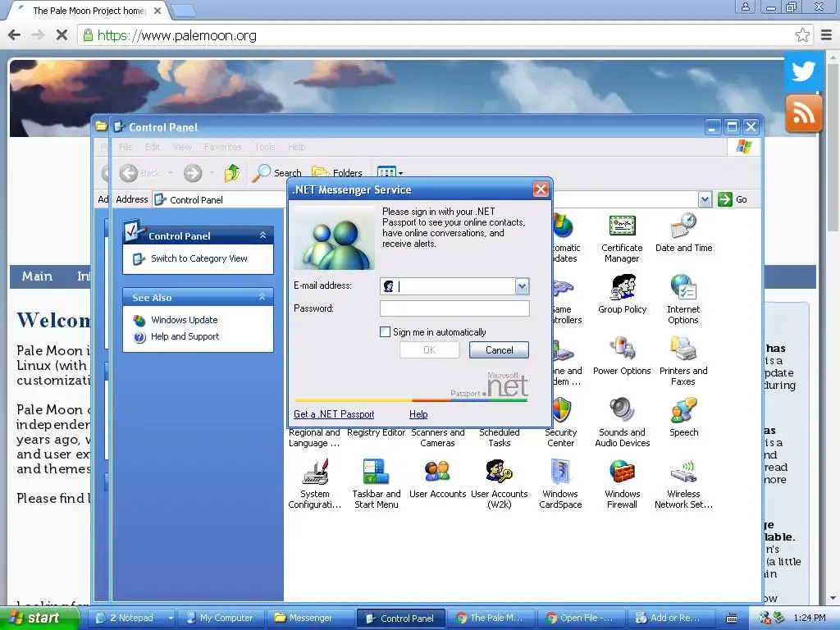Open Power Options applet

(622, 356)
